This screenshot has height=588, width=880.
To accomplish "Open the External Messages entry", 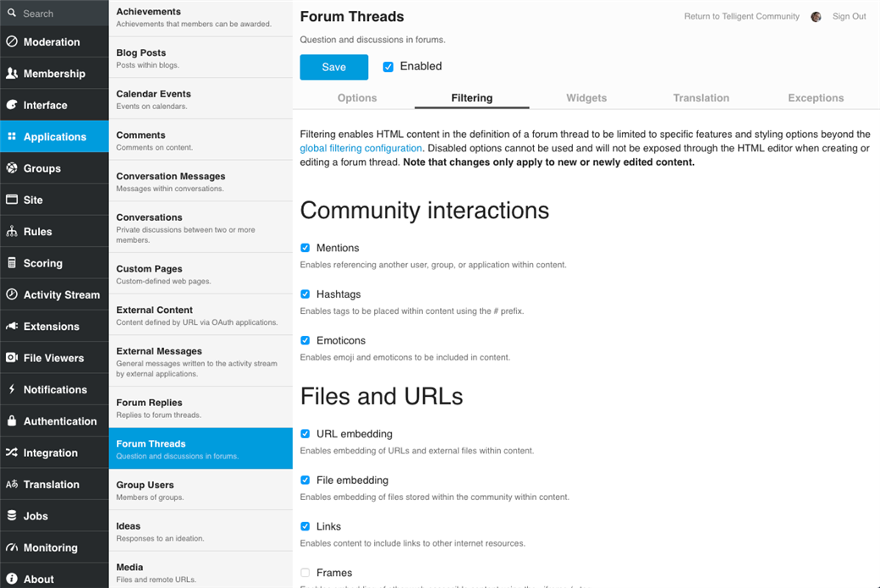I will (x=201, y=361).
